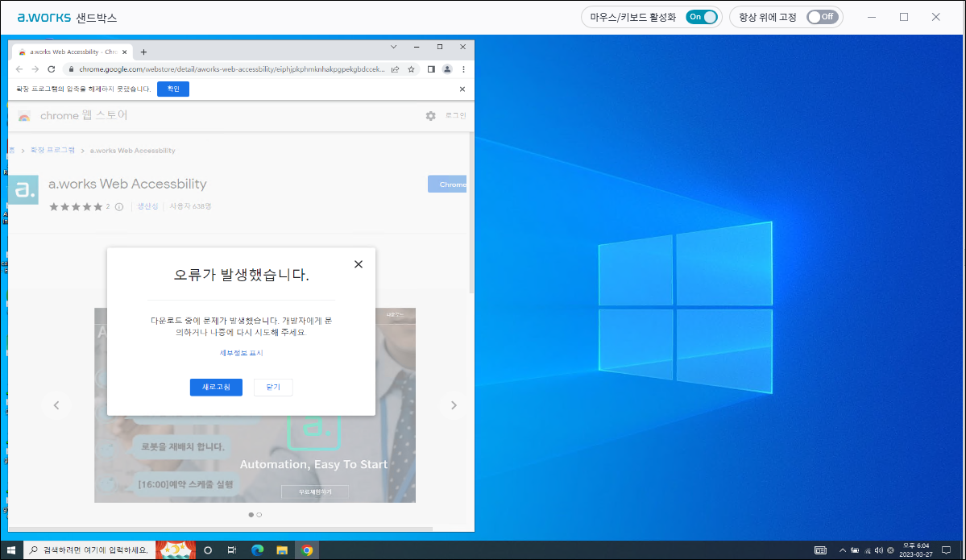Select the first carousel page dot
966x560 pixels.
coord(251,515)
